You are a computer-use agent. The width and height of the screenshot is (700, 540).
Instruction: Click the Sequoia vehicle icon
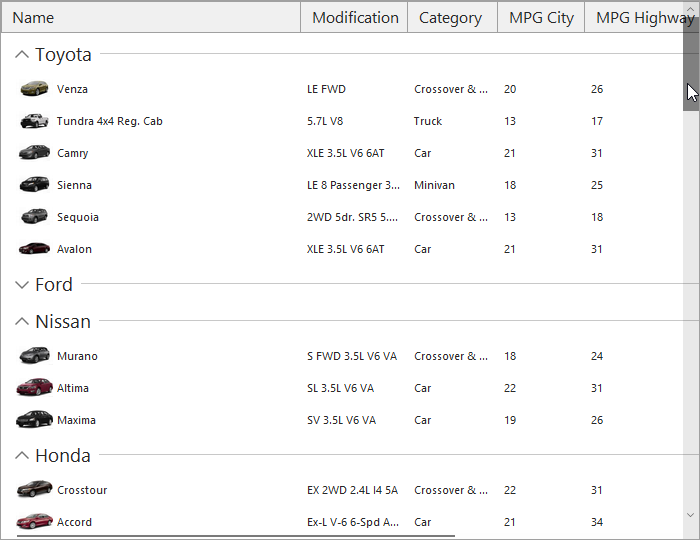tap(34, 216)
